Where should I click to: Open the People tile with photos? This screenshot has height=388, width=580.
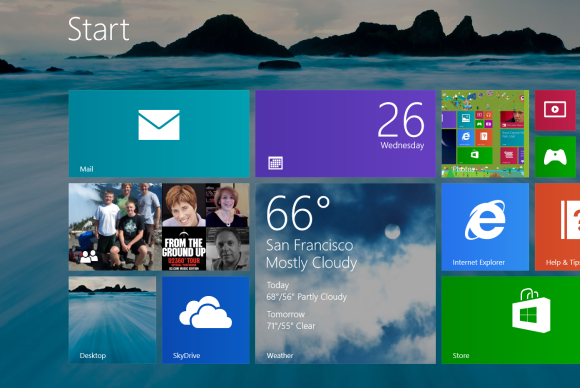pos(159,227)
